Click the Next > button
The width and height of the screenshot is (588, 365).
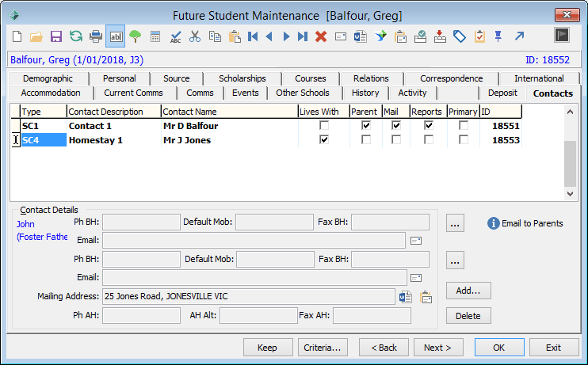438,348
